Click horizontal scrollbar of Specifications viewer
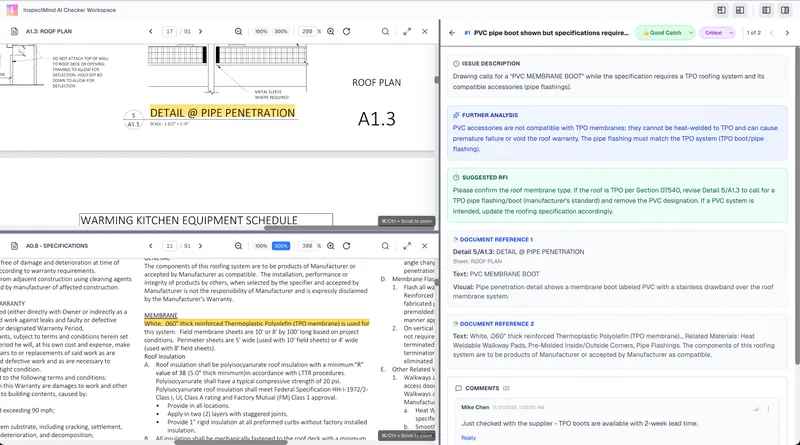 231,442
